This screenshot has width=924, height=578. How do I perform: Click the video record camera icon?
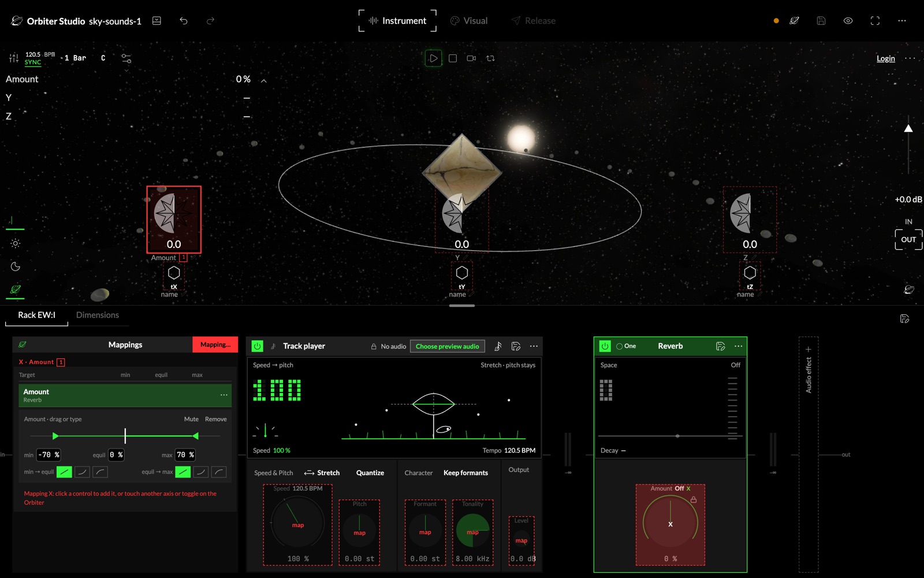471,58
